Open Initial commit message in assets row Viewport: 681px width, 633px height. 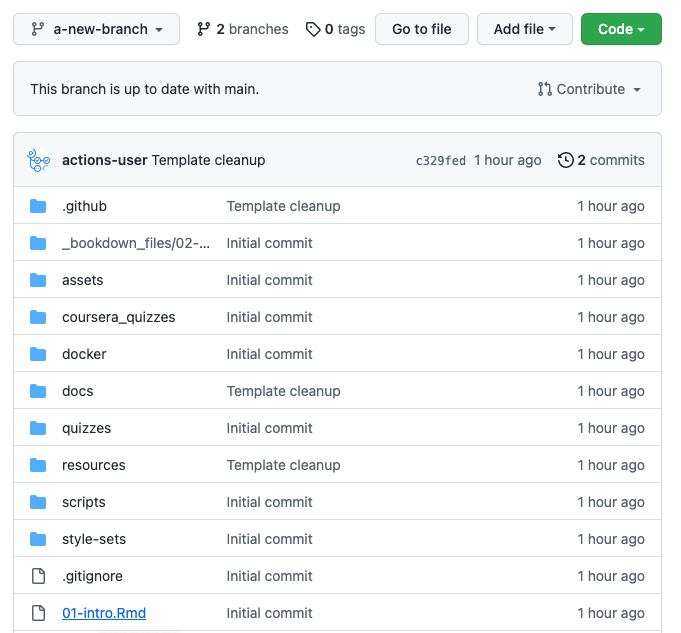pos(269,280)
